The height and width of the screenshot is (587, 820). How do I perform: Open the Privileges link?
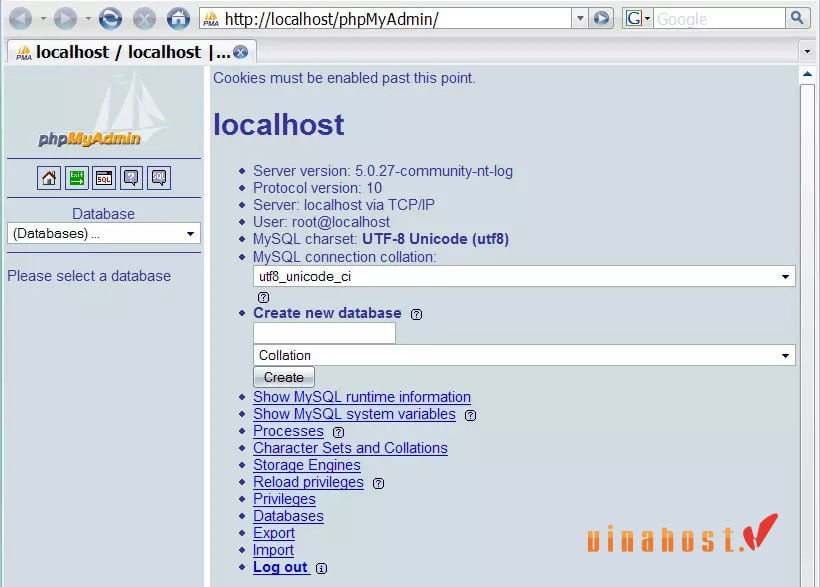tap(284, 499)
